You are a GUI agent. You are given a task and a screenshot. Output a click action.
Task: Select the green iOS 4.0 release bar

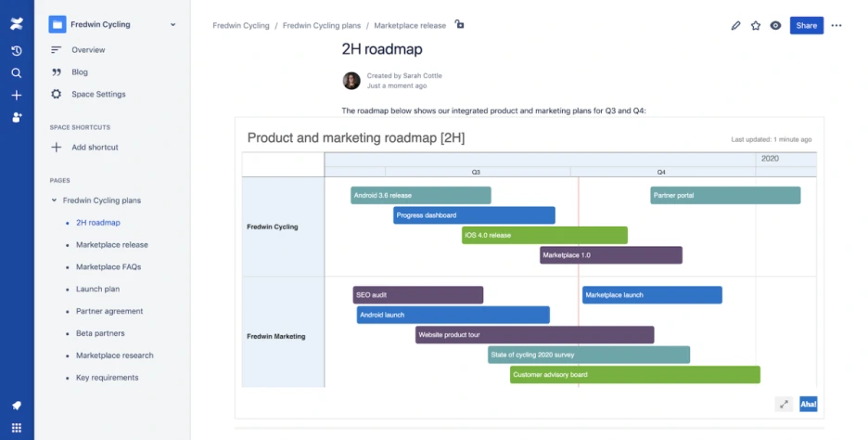pos(544,235)
